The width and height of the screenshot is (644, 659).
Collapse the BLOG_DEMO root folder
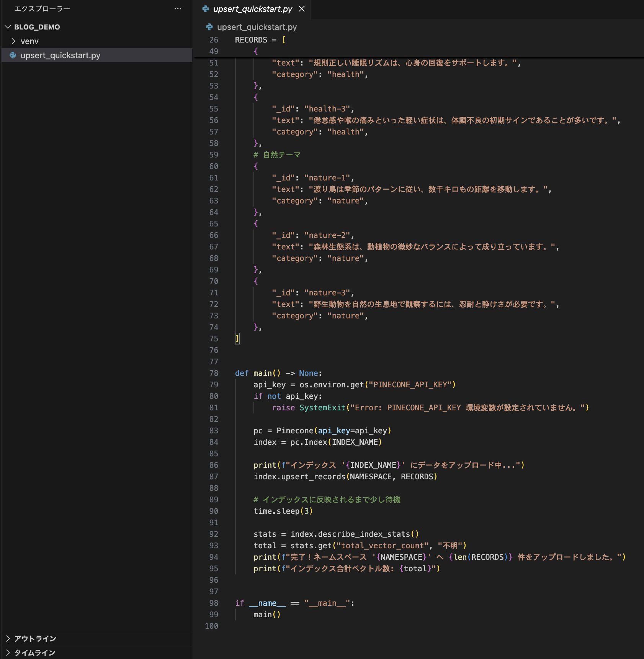click(x=8, y=27)
